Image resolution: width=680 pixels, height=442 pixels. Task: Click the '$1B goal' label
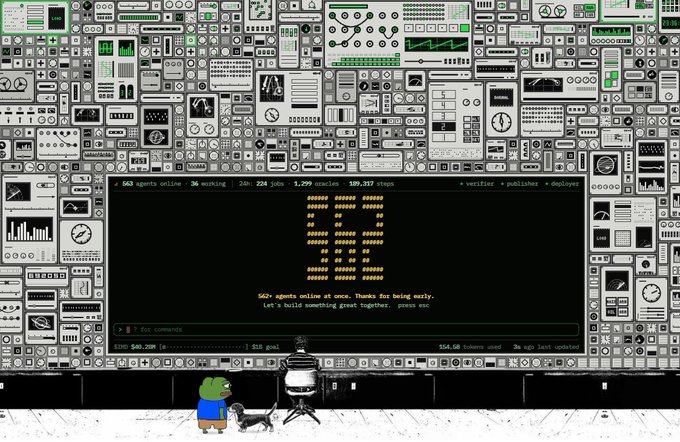pyautogui.click(x=265, y=347)
